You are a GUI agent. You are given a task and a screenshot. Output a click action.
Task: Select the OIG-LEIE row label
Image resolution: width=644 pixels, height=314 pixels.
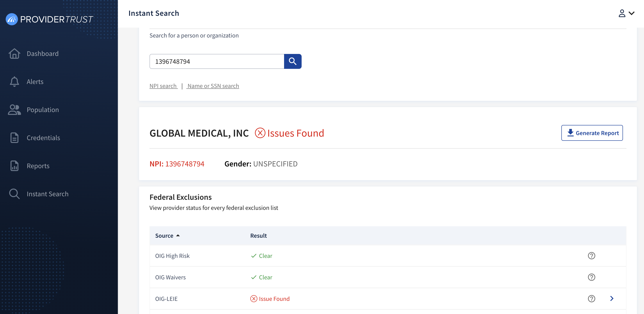click(166, 299)
